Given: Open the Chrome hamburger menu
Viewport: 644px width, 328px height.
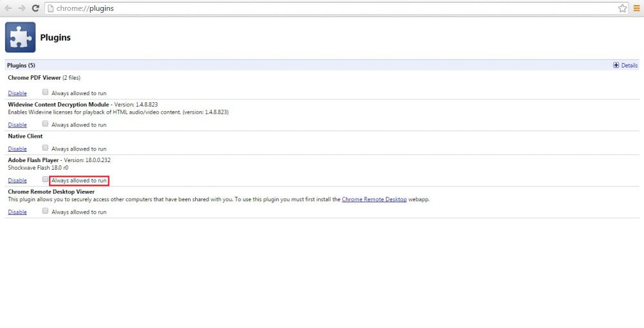Looking at the screenshot, I should [637, 8].
